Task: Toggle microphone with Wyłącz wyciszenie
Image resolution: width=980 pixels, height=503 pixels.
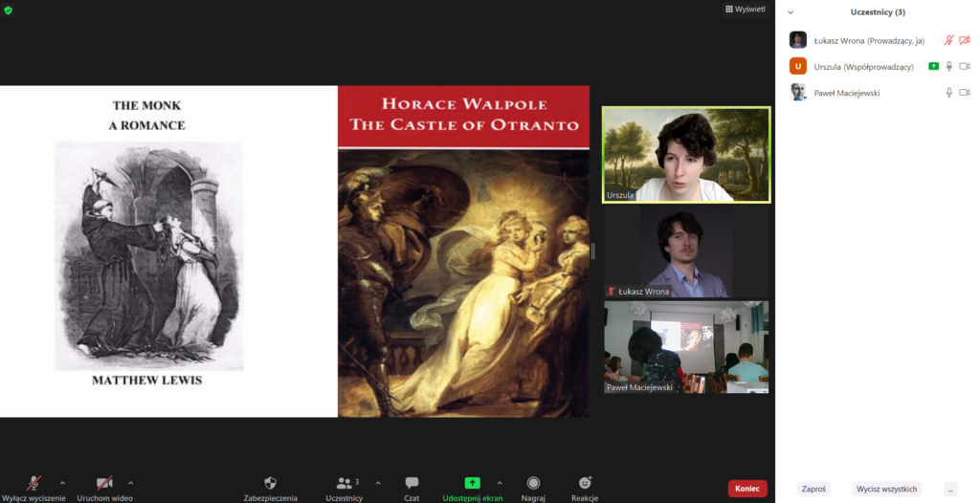Action: pyautogui.click(x=33, y=483)
